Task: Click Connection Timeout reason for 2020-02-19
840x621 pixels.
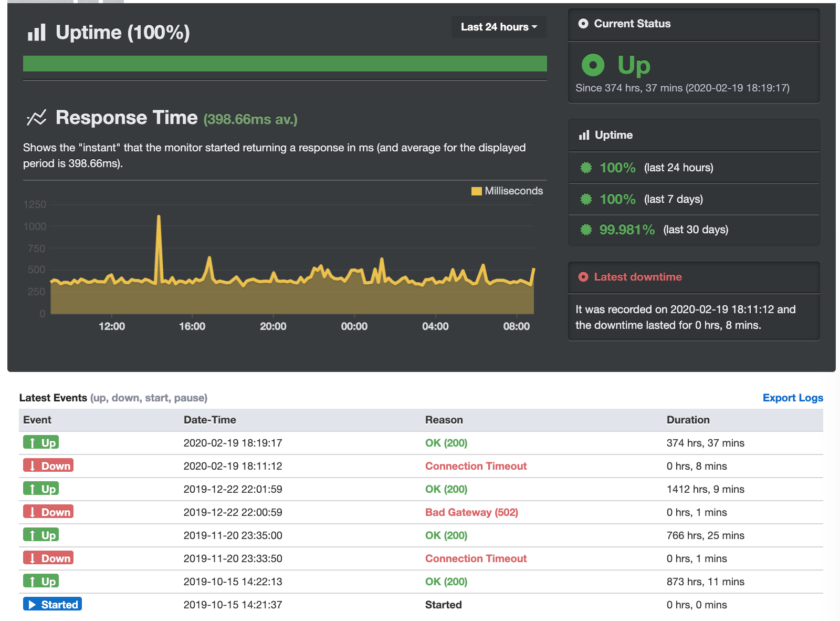Action: pos(476,466)
